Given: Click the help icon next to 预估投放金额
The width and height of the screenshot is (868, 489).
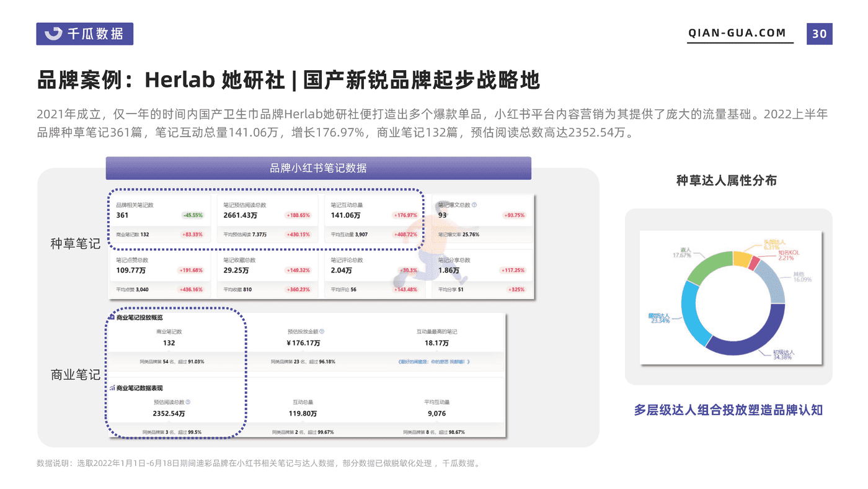Looking at the screenshot, I should (322, 332).
